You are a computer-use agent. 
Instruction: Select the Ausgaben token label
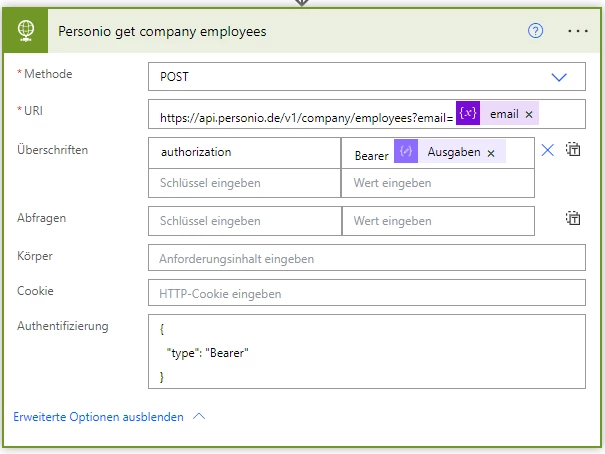point(454,152)
